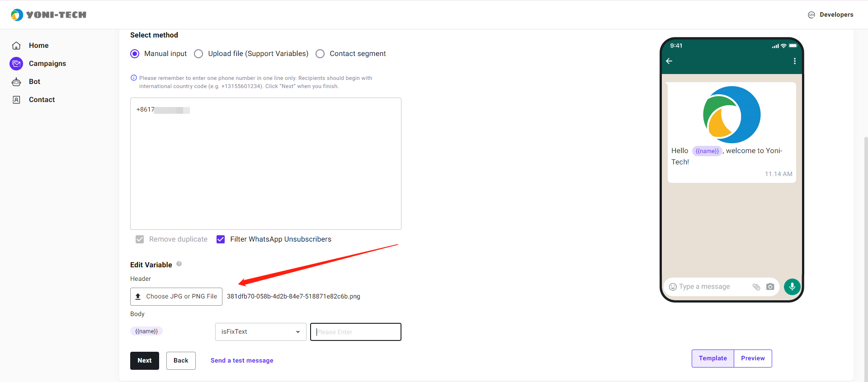Click the Yoni-Tech logo

click(x=48, y=15)
